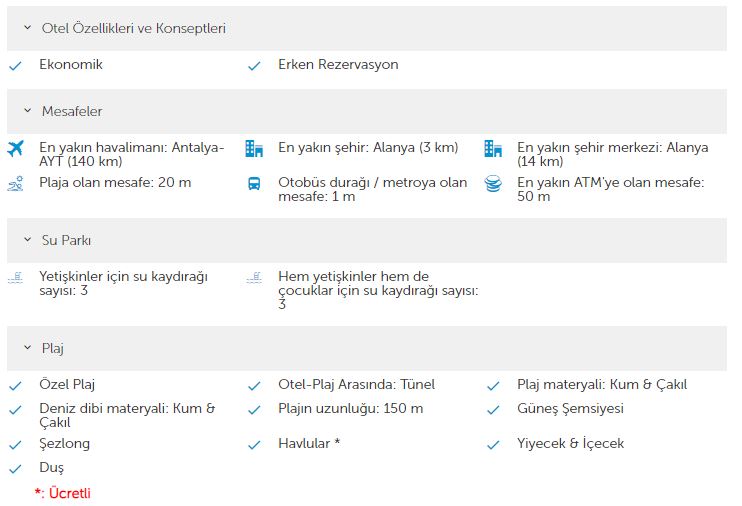Click the checkmark next to Ekonomik
The height and width of the screenshot is (506, 742).
coord(16,66)
